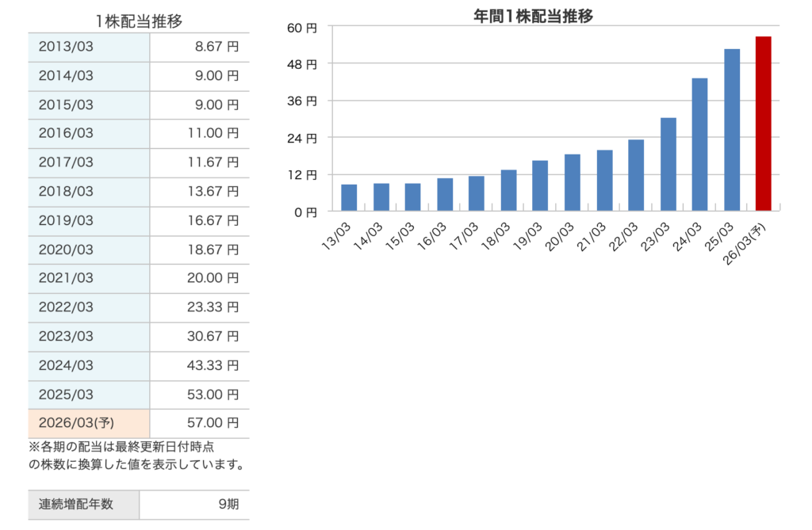Click the 1株配当推移 table heading
812x530 pixels.
coord(139,21)
